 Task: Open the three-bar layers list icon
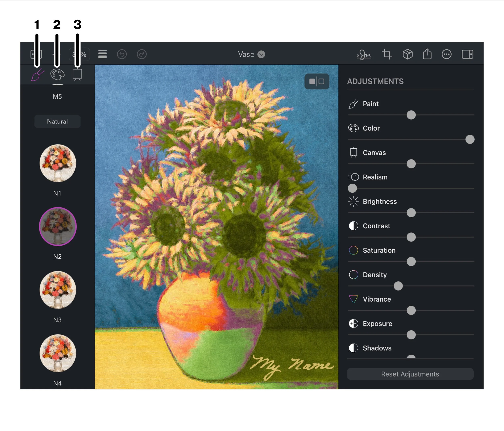point(102,54)
